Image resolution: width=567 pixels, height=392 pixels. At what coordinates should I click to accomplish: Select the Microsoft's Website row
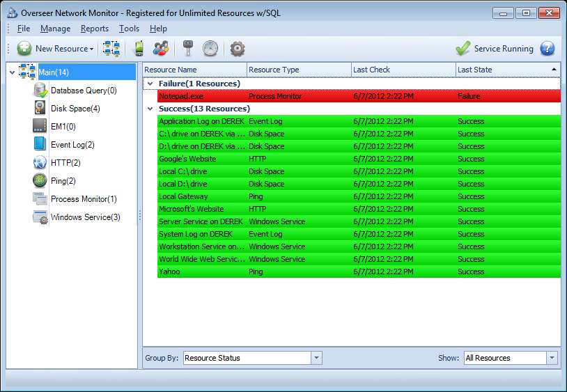coord(359,209)
